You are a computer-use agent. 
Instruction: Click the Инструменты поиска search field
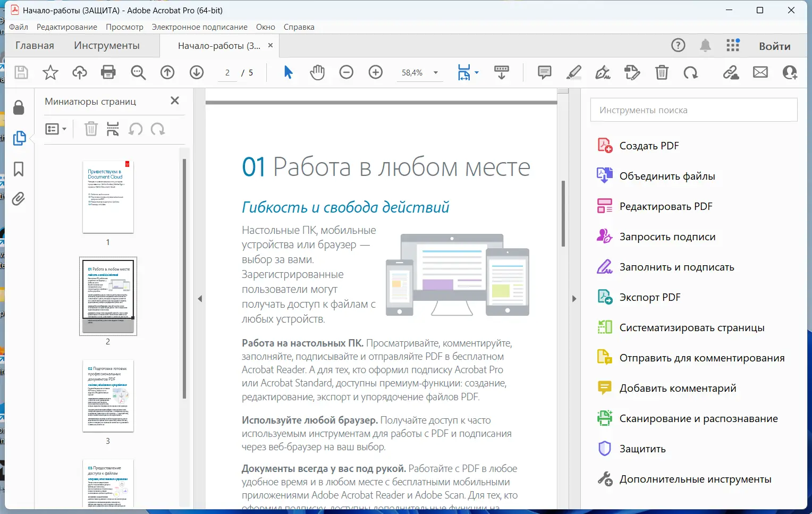693,110
